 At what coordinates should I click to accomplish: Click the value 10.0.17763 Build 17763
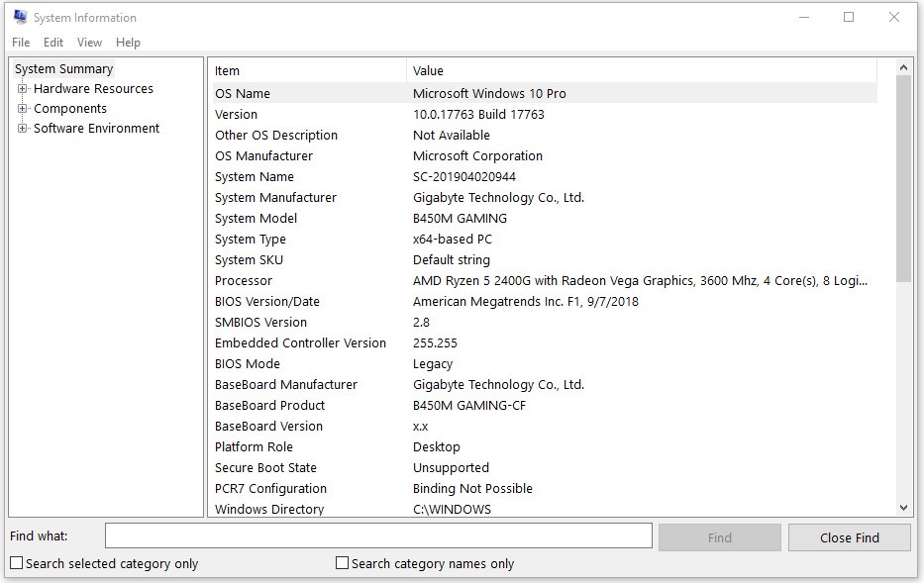point(478,114)
